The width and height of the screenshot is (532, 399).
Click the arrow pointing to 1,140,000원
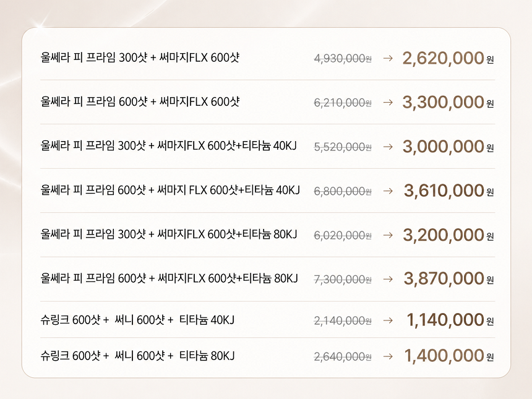(388, 320)
